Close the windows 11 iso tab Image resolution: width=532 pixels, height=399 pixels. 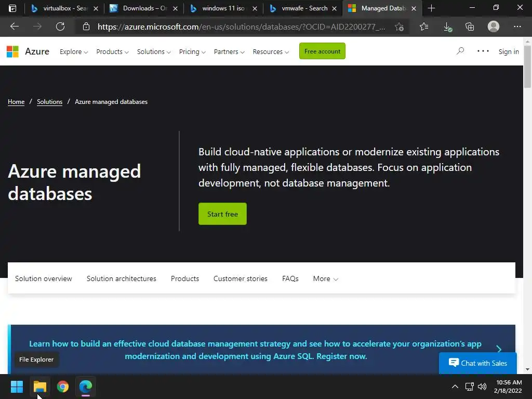(255, 8)
